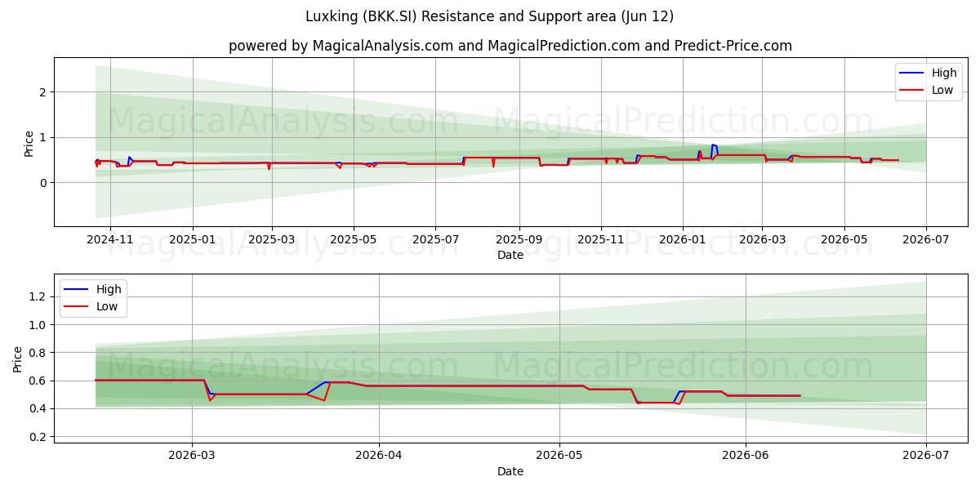The width and height of the screenshot is (980, 490).
Task: Click the '2026-03' x-axis label in bottom chart
Action: pyautogui.click(x=192, y=457)
